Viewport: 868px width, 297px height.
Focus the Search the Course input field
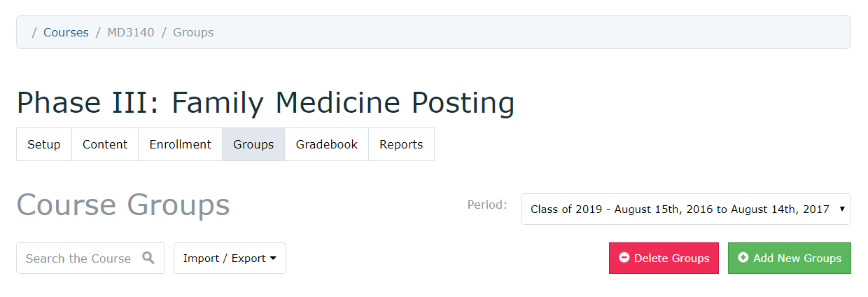click(x=90, y=258)
